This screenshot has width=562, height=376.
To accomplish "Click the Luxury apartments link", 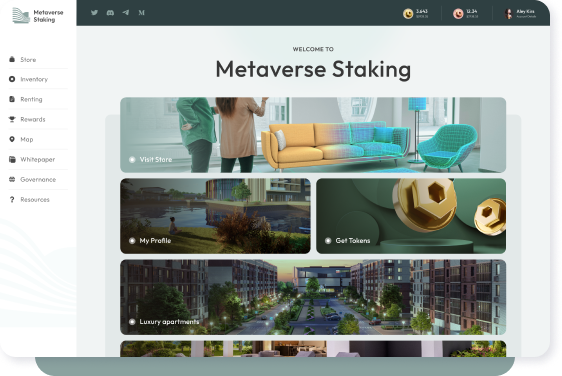I will [x=169, y=322].
